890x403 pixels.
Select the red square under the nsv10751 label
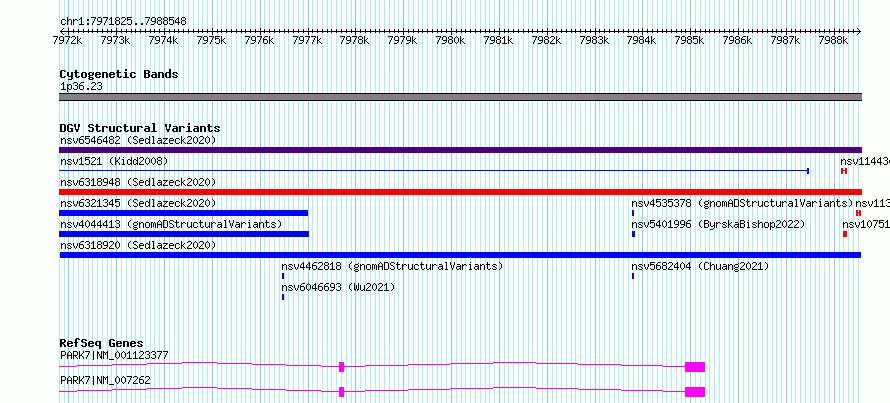[845, 234]
